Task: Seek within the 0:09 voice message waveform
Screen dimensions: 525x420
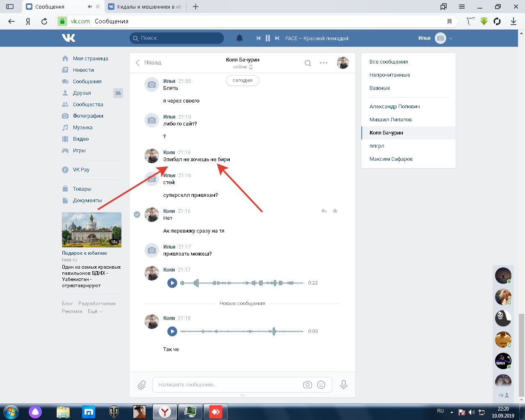Action: pos(242,331)
